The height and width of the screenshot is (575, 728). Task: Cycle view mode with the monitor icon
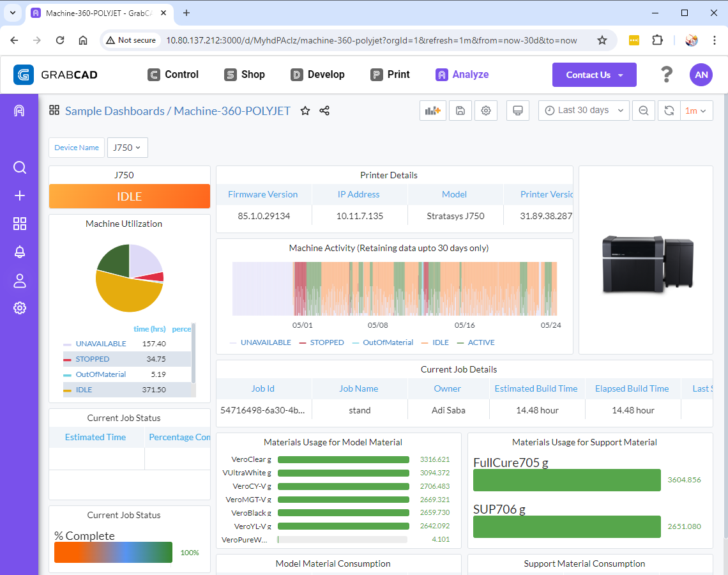(x=518, y=111)
